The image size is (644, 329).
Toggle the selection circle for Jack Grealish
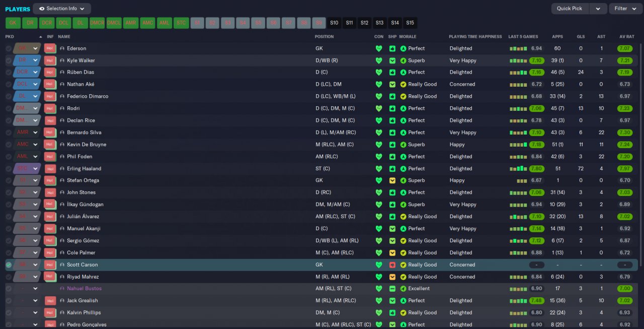pos(9,301)
